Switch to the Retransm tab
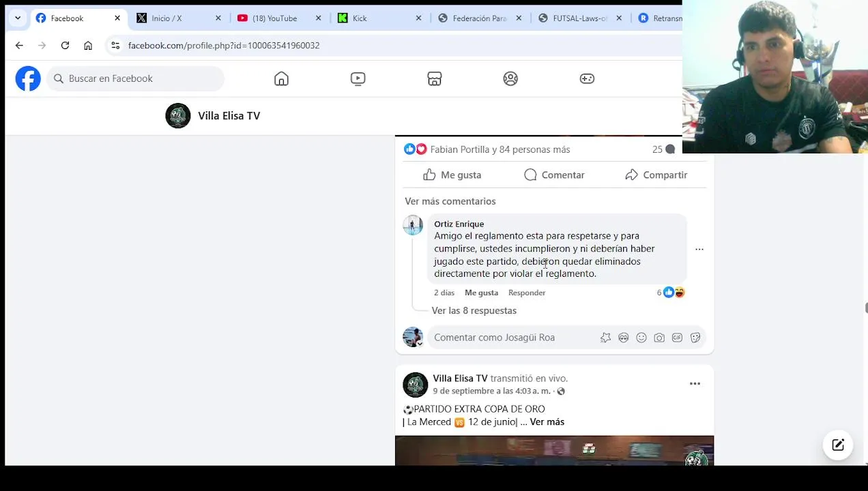 [659, 18]
